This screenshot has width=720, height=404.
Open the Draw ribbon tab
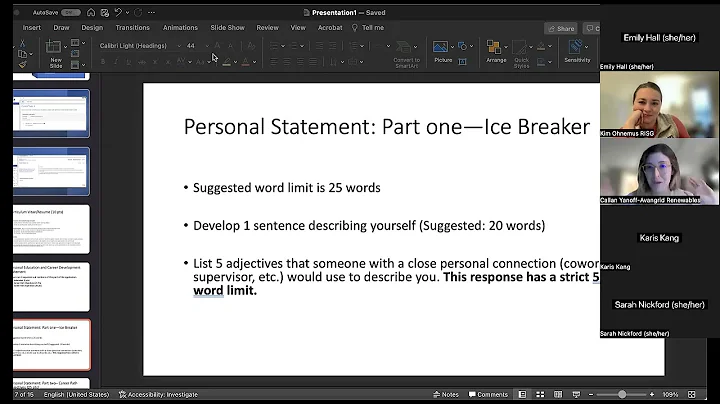click(61, 28)
